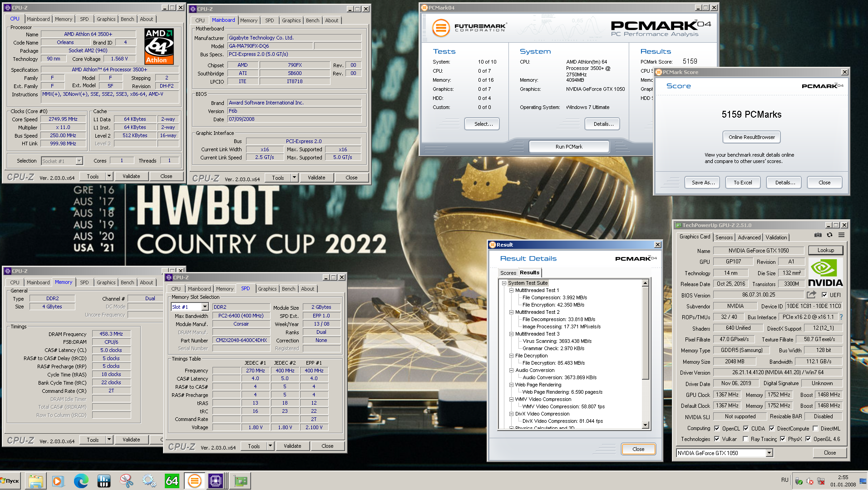Click the GPU-Z title bar icon
Viewport: 868px width, 490px height.
(678, 225)
